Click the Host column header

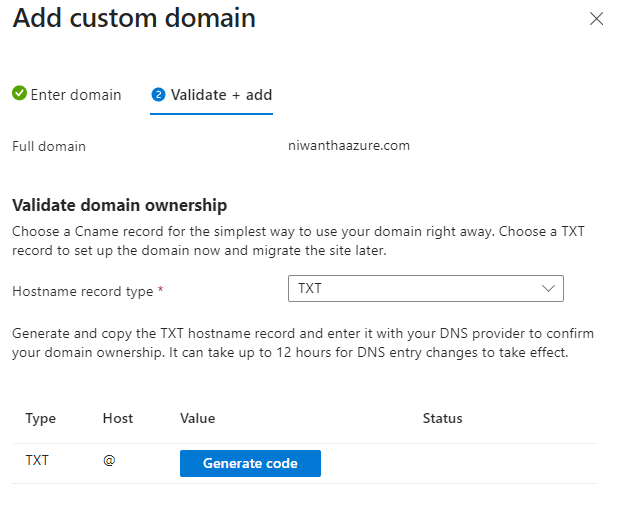click(118, 418)
